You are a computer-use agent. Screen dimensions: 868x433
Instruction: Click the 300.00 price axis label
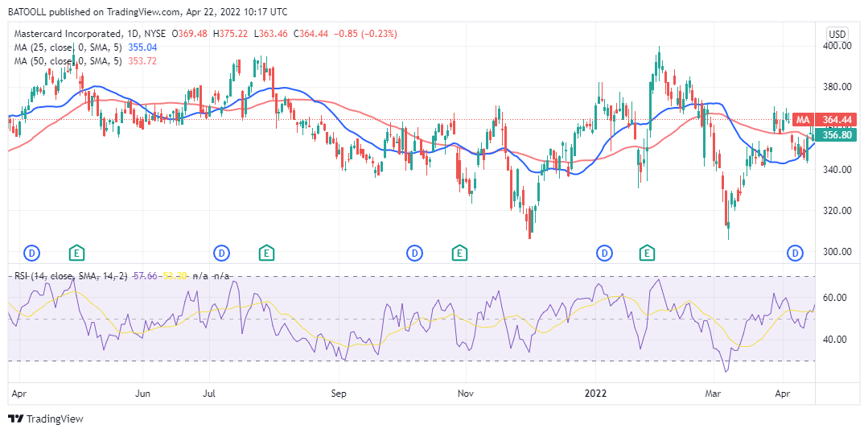coord(835,252)
